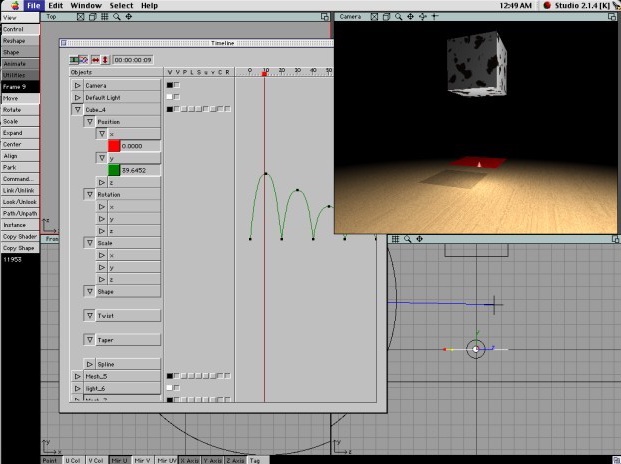Click the expand-window icon in Top view header
The height and width of the screenshot is (464, 621).
325,17
